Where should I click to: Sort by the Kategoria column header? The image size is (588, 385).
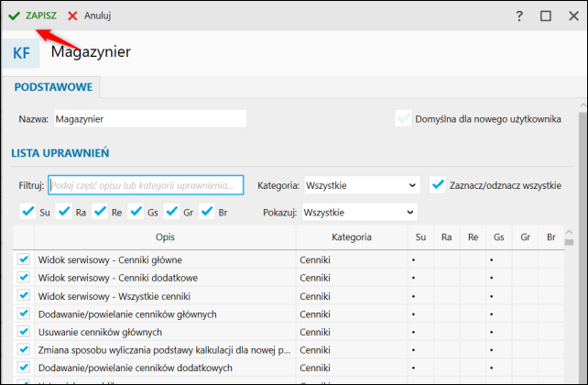coord(352,236)
